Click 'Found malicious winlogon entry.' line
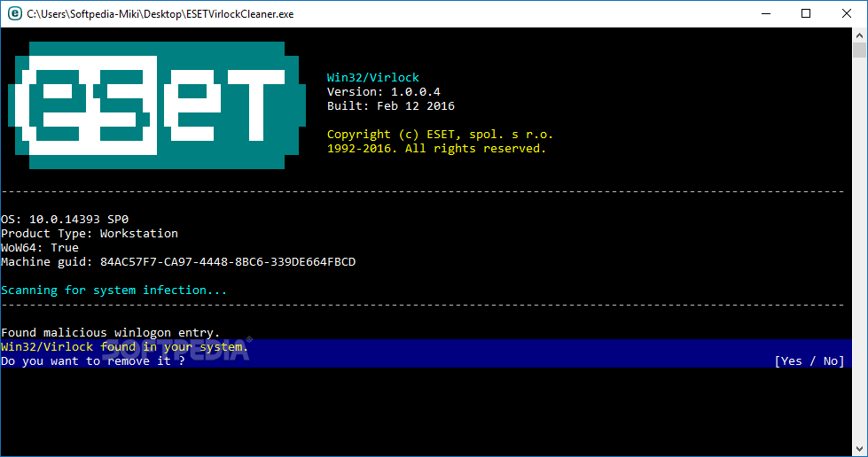 tap(111, 333)
